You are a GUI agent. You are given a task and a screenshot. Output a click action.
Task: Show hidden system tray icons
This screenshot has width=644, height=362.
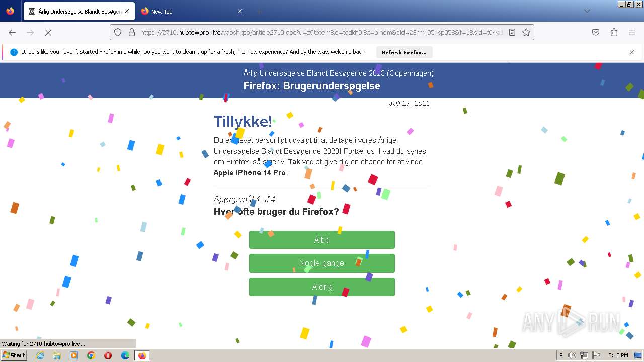pos(561,355)
